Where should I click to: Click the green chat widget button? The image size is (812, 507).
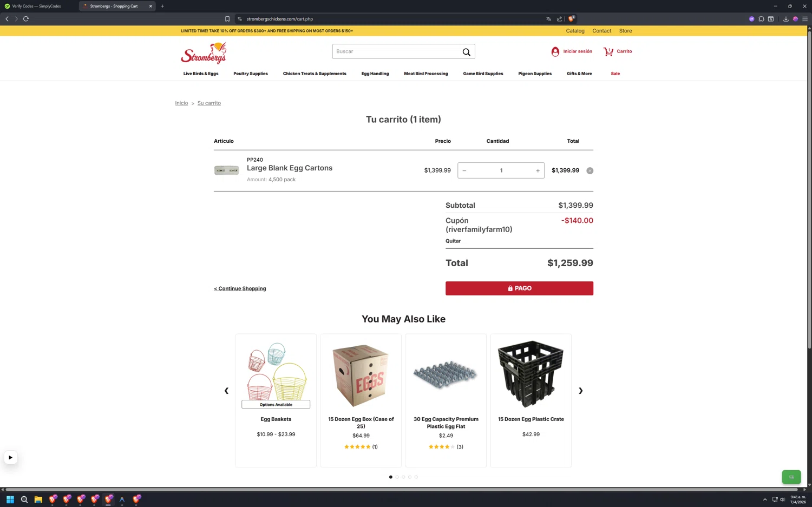pos(791,477)
